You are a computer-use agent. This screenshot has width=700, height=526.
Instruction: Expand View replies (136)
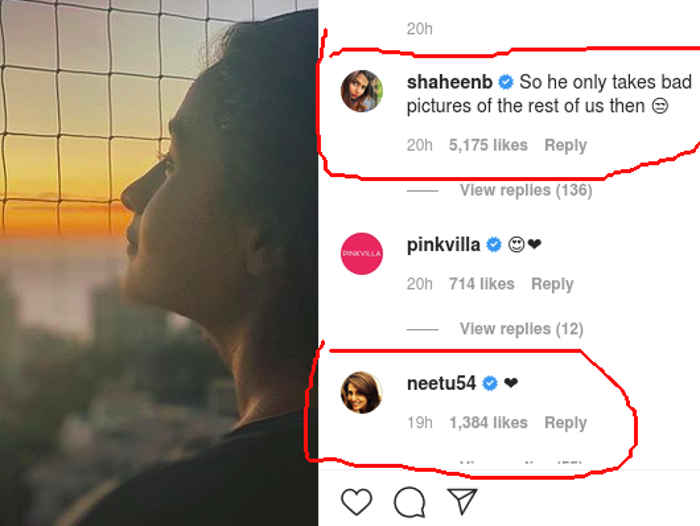[525, 190]
